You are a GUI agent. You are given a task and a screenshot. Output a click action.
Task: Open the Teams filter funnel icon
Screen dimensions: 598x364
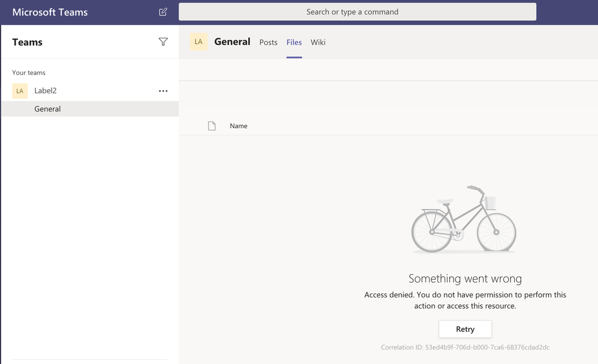click(x=163, y=42)
